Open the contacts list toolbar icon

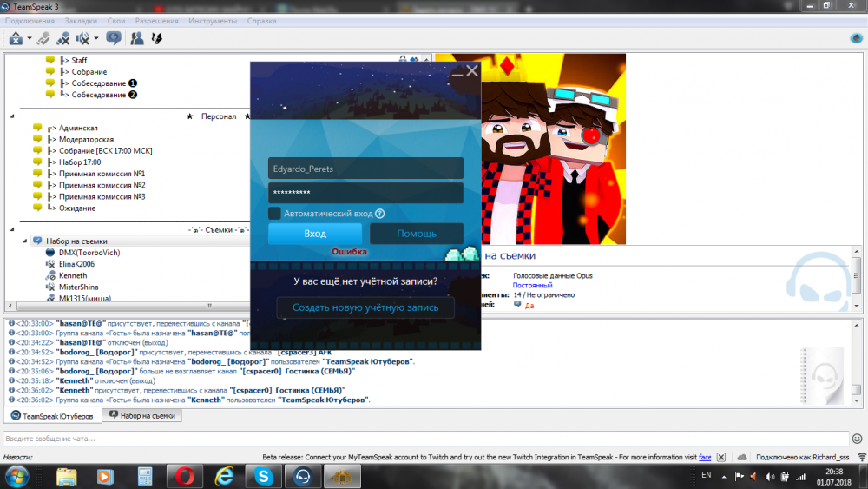(x=136, y=38)
